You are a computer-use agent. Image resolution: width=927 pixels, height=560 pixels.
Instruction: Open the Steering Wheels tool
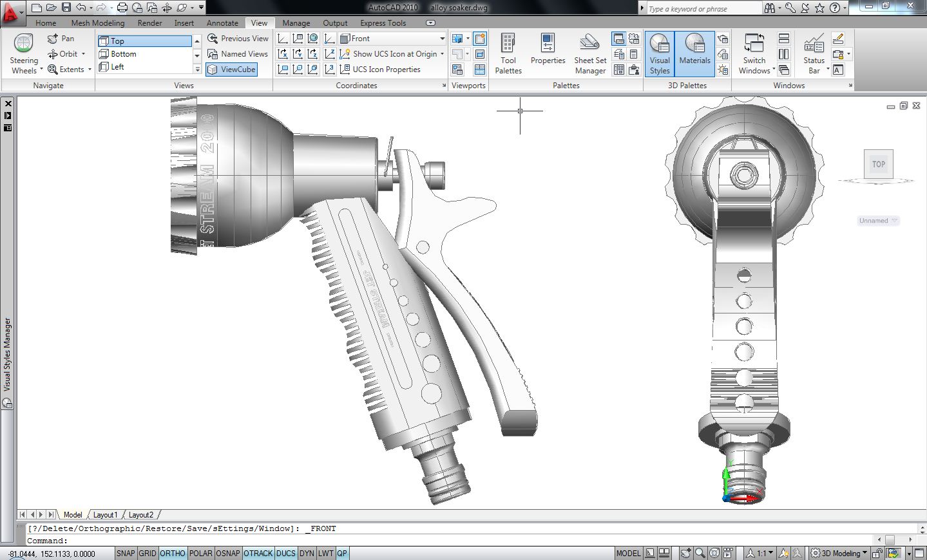(x=24, y=54)
